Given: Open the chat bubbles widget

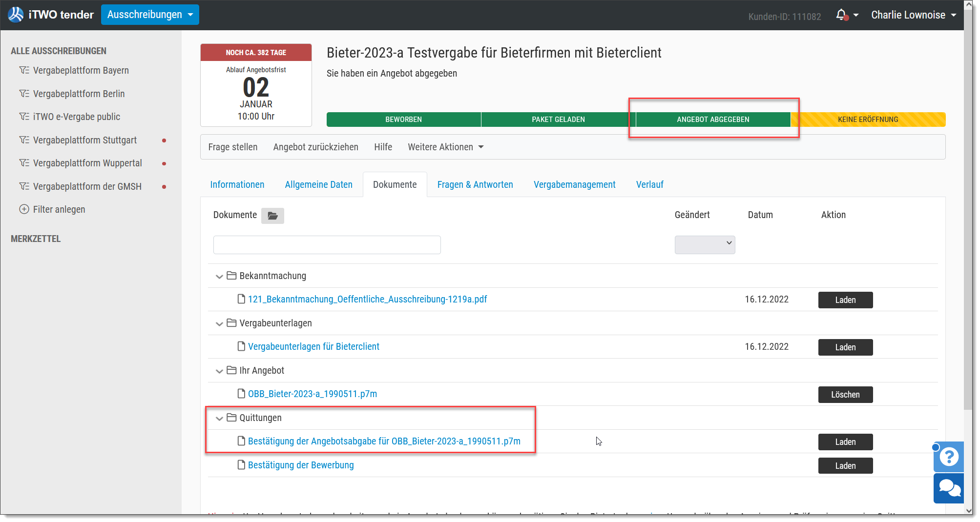Looking at the screenshot, I should (949, 488).
